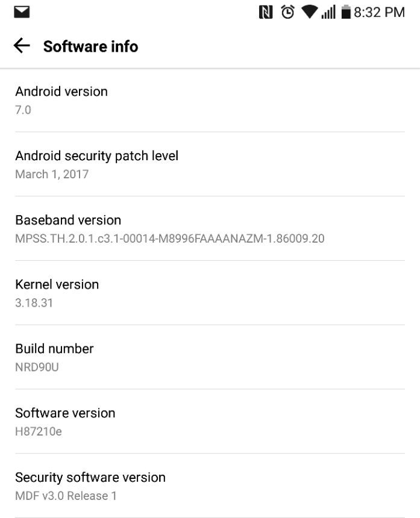Tap the Software info title
This screenshot has height=518, width=420.
90,46
